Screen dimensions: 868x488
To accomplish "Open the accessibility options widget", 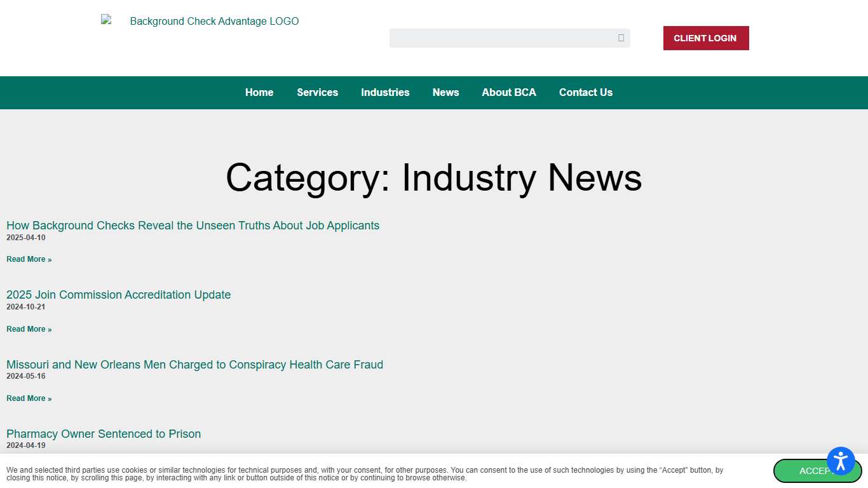I will click(x=841, y=461).
